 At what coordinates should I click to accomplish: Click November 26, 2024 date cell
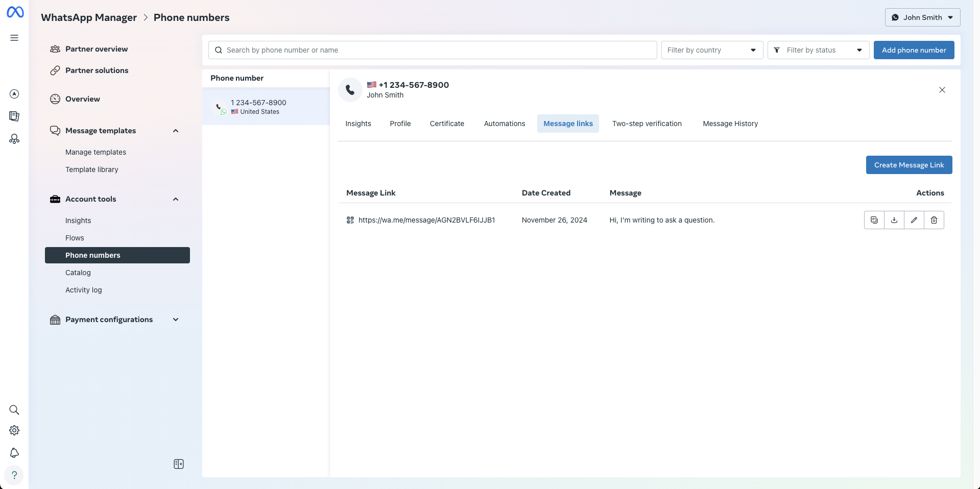pyautogui.click(x=555, y=220)
